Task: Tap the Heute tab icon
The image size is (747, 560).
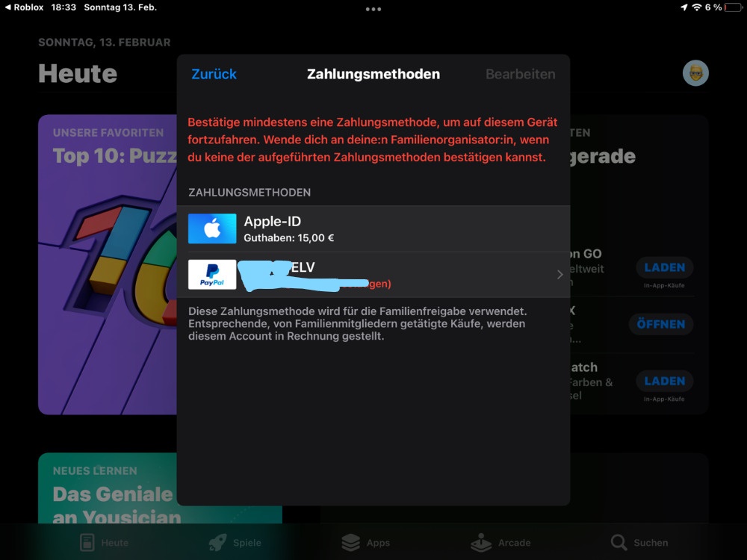Action: coord(87,542)
